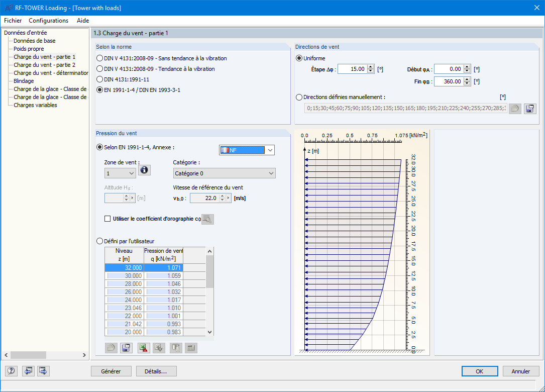Click the calculator-style icon below the table

[191, 348]
